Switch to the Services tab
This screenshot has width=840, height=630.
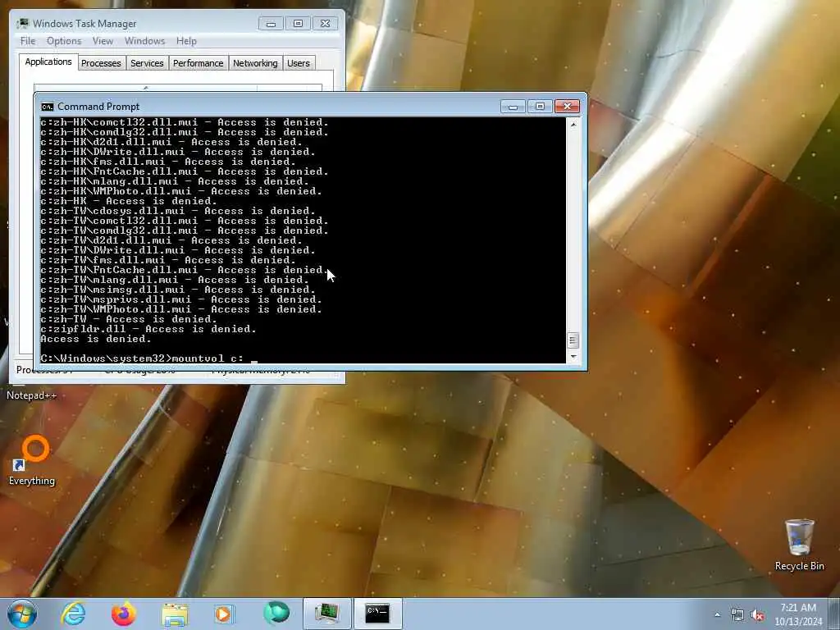(147, 63)
